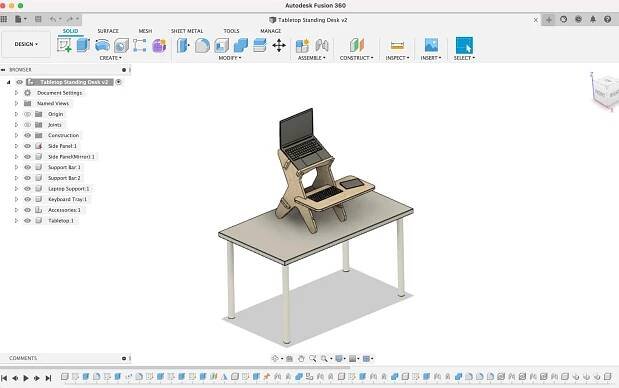This screenshot has height=388, width=619.
Task: Open the DESIGN workspace dropdown
Action: click(26, 44)
